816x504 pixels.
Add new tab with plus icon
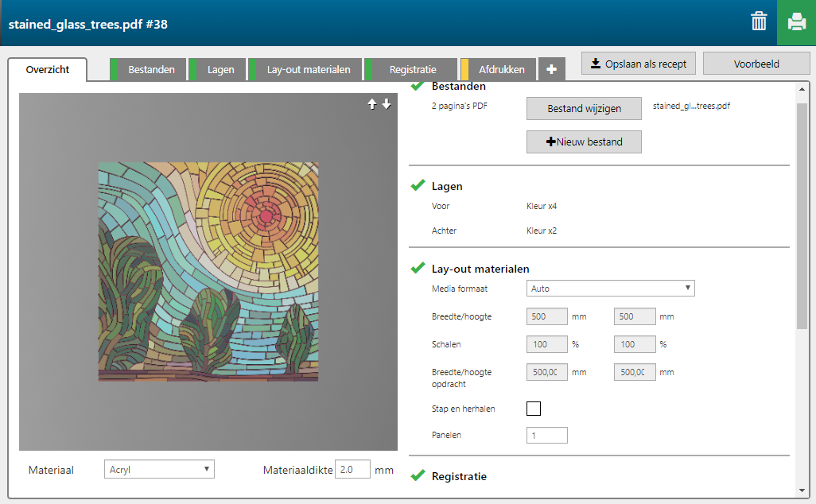[x=552, y=69]
